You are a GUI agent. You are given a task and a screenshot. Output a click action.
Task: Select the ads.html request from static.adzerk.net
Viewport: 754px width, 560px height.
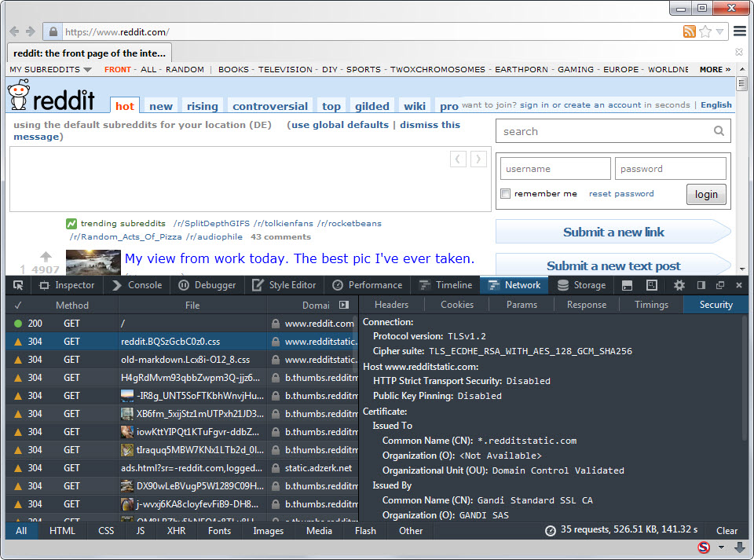(x=181, y=467)
